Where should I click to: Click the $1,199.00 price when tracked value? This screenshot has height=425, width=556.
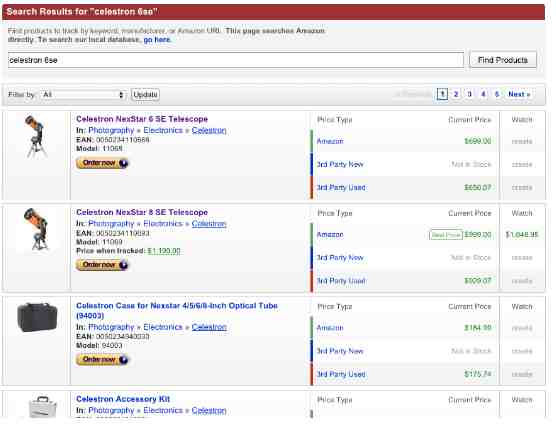(x=164, y=251)
